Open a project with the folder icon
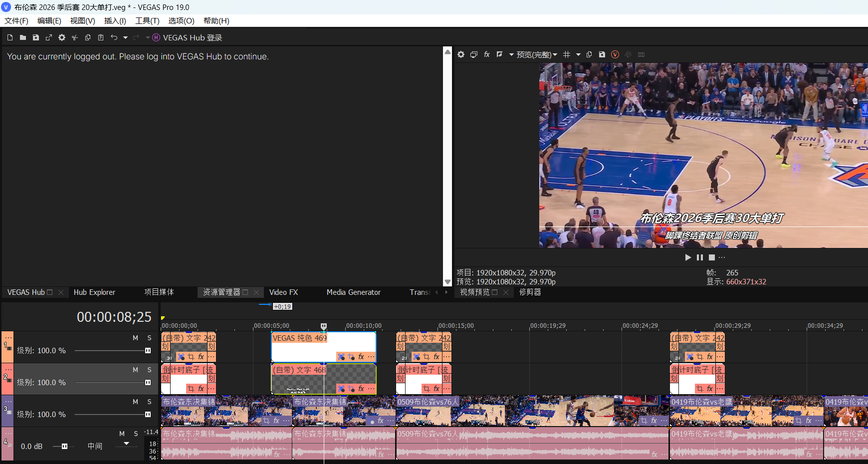 pos(23,37)
